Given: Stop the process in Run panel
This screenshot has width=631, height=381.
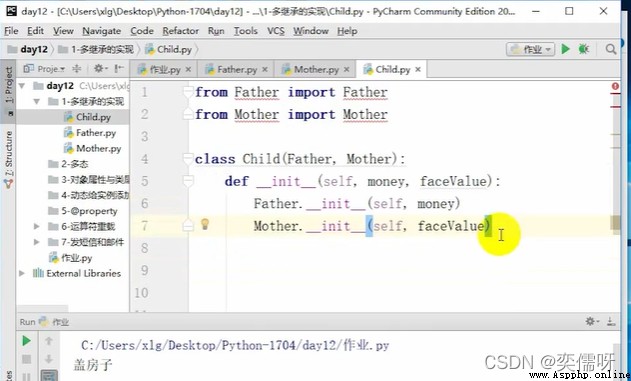Looking at the screenshot, I should pyautogui.click(x=26, y=359).
